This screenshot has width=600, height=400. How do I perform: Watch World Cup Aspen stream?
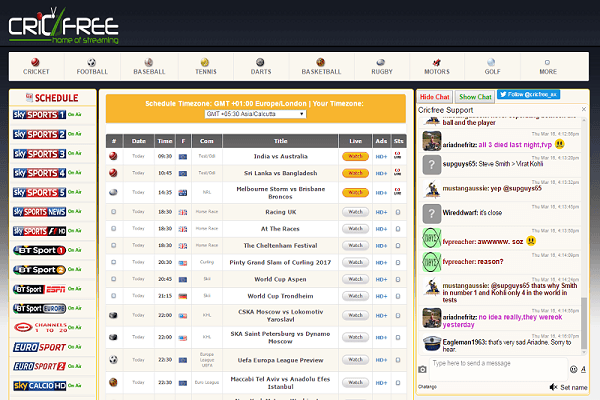pos(355,279)
